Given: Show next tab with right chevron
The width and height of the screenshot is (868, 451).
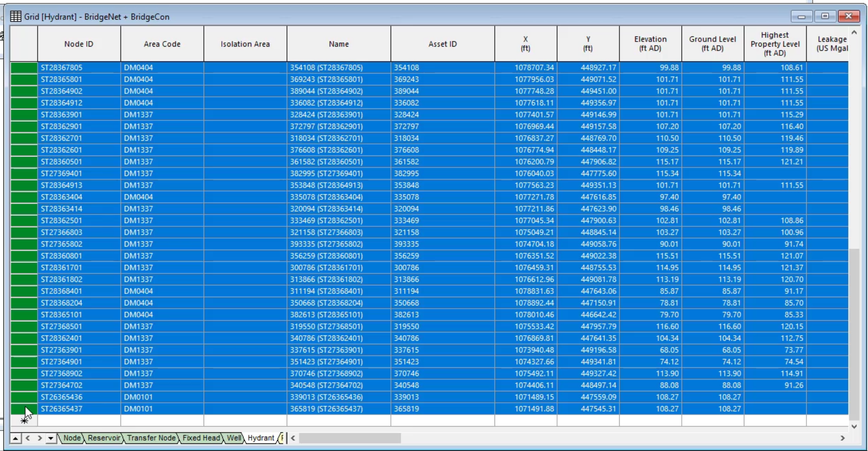Looking at the screenshot, I should click(x=39, y=438).
